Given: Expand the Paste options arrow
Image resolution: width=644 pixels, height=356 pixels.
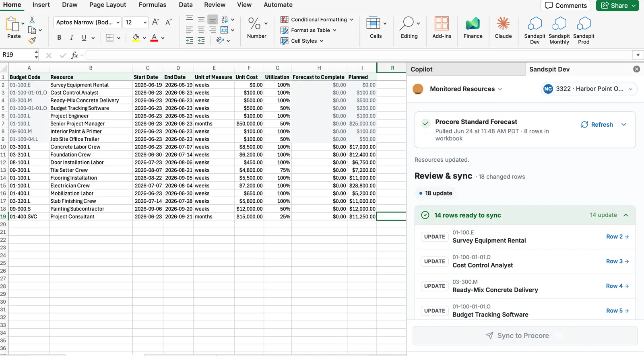Looking at the screenshot, I should click(x=23, y=23).
